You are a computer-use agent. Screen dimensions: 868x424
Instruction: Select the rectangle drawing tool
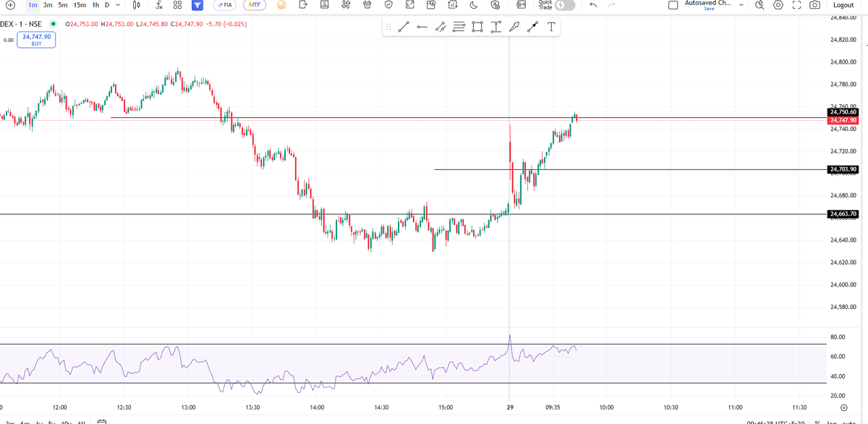pos(477,27)
